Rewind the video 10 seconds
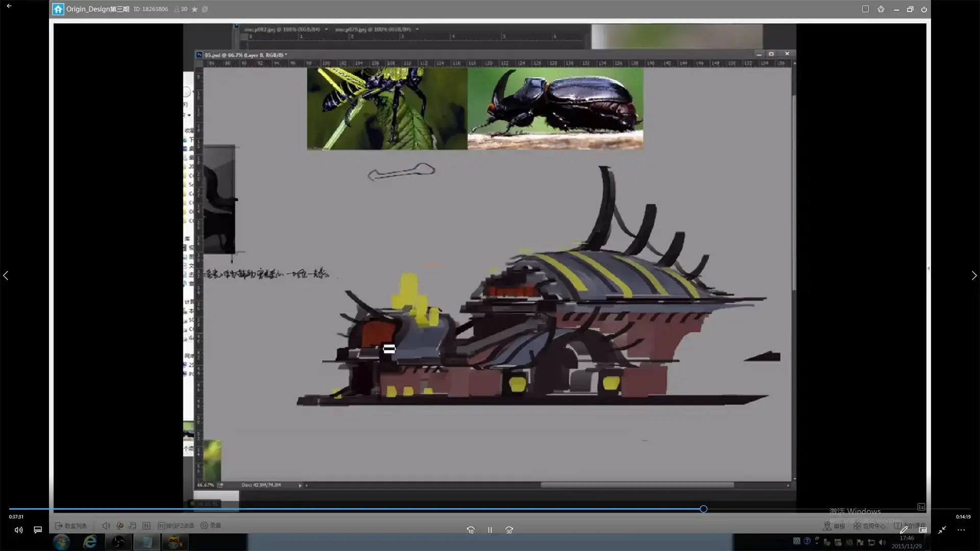Image resolution: width=980 pixels, height=551 pixels. (x=471, y=530)
